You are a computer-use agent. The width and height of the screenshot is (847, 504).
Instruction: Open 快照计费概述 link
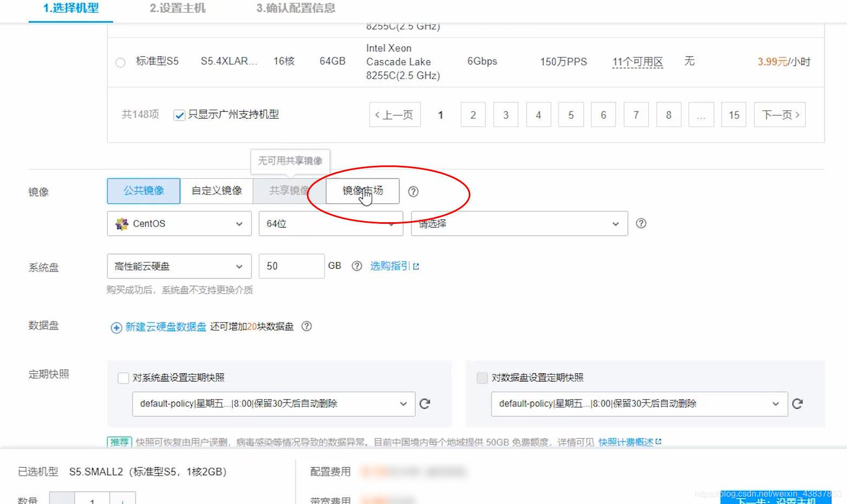point(626,442)
